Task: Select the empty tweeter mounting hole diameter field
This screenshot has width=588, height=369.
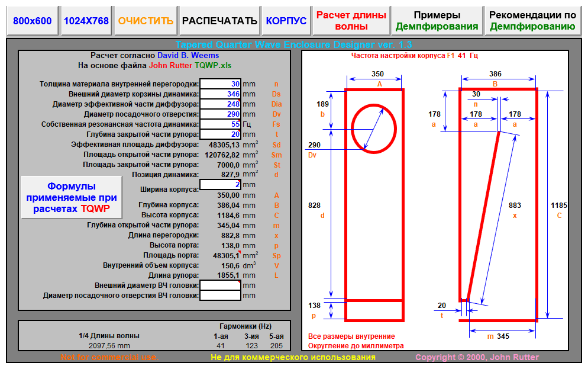Action: (x=220, y=296)
